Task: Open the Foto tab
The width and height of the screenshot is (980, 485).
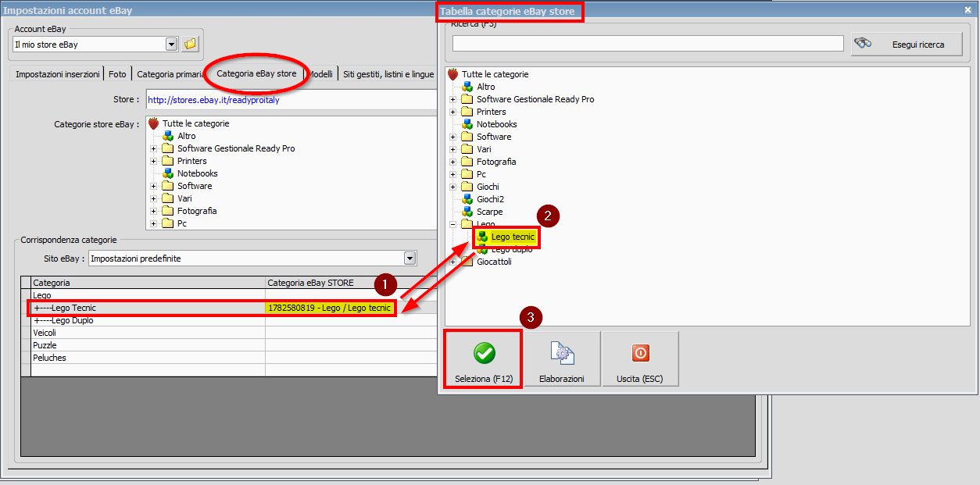Action: 117,74
